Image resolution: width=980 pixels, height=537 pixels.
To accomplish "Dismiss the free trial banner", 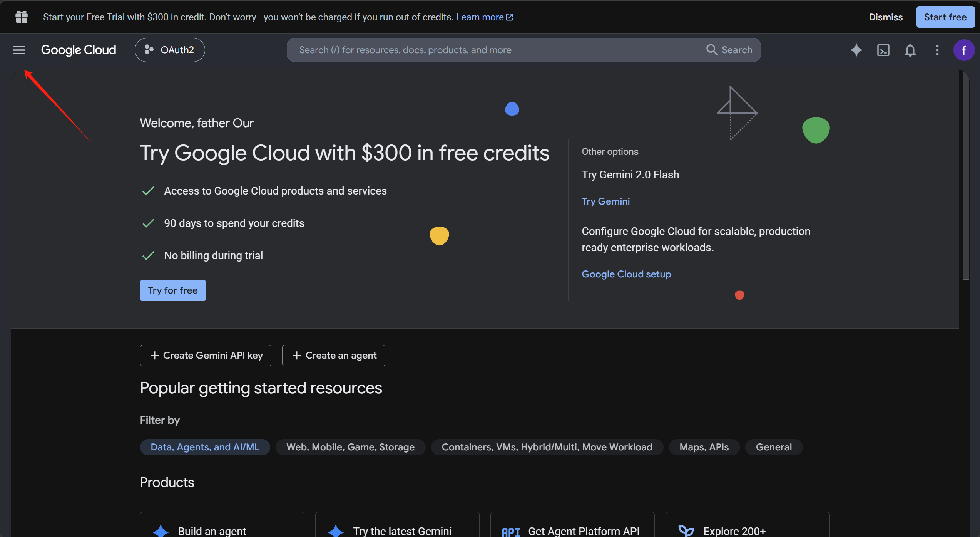I will [x=886, y=17].
